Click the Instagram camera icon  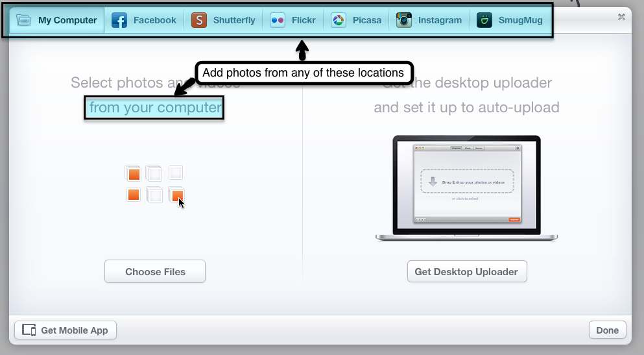pyautogui.click(x=405, y=20)
